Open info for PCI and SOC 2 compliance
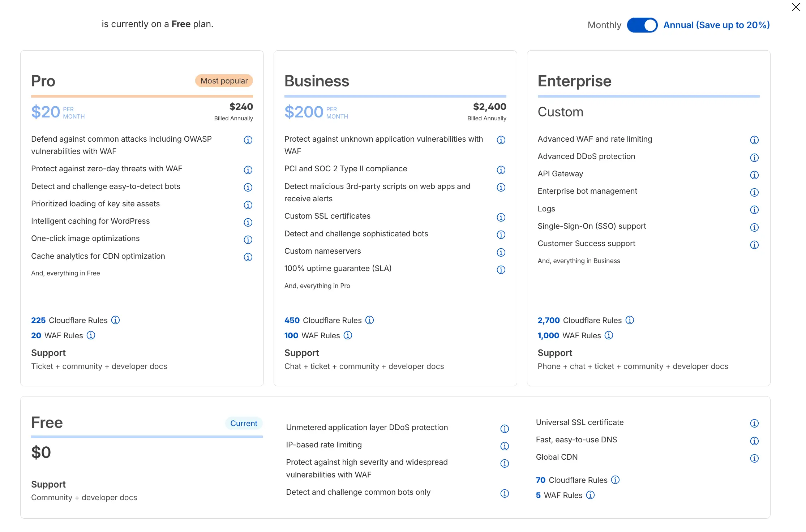 pyautogui.click(x=501, y=170)
